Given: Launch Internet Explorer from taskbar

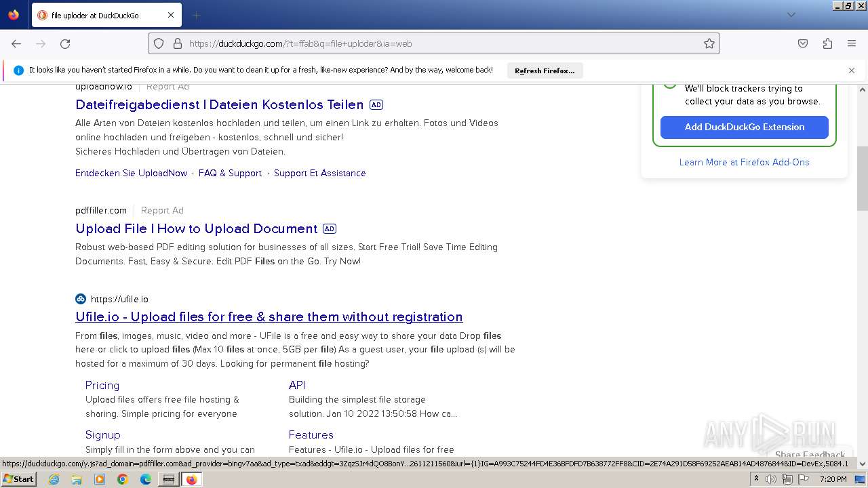Looking at the screenshot, I should click(54, 479).
